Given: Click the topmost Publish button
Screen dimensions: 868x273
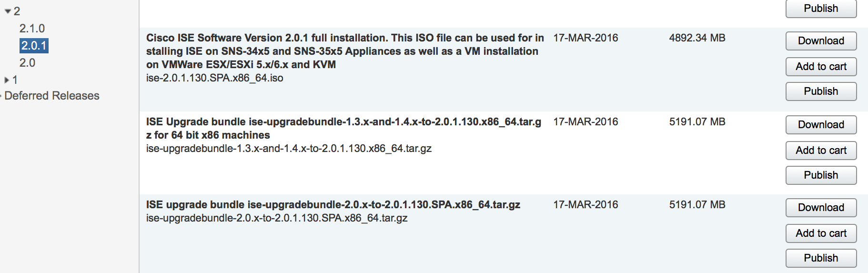Looking at the screenshot, I should point(820,9).
